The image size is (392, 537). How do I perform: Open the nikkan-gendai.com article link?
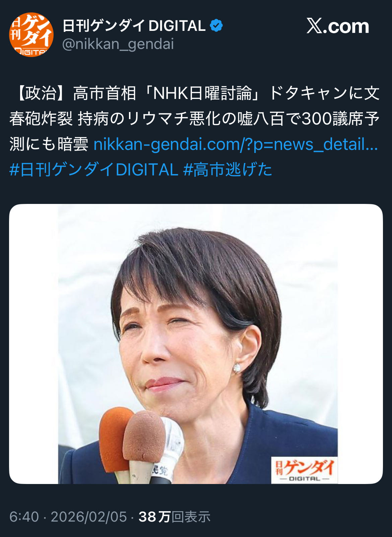236,144
